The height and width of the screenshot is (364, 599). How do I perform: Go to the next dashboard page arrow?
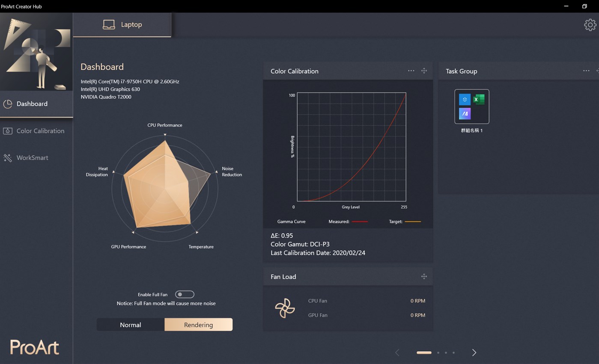474,352
